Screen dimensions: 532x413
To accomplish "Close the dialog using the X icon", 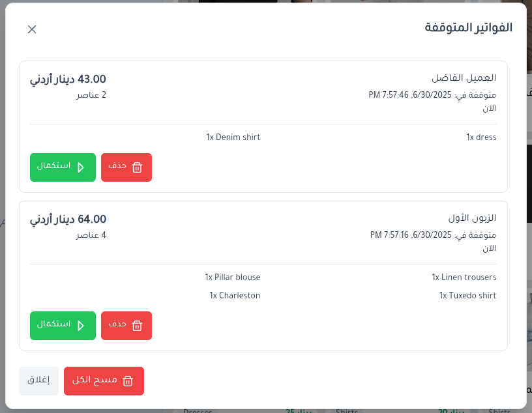I will click(x=32, y=29).
